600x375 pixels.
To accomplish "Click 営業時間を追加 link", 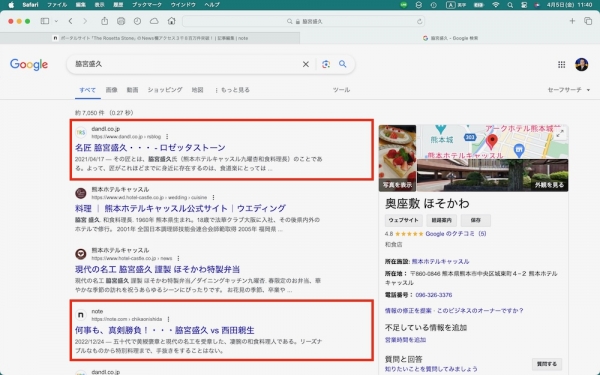I will click(405, 340).
